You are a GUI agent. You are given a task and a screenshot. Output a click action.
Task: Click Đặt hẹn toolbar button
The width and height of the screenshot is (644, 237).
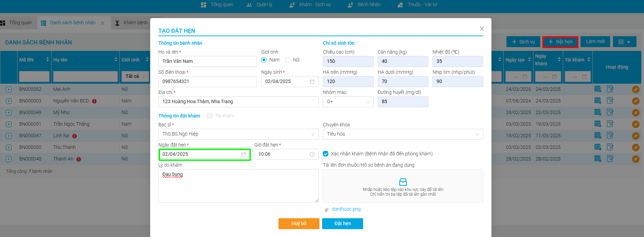click(x=560, y=42)
